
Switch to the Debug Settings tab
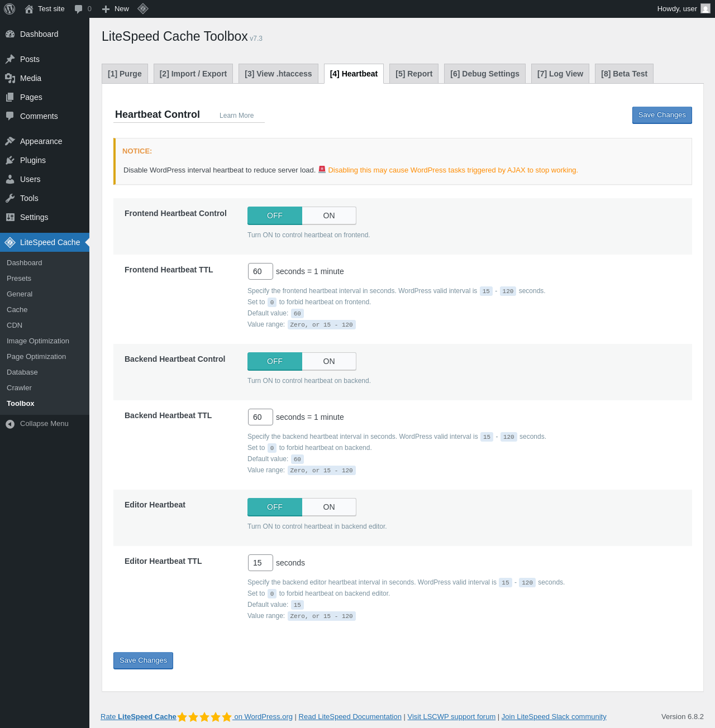[485, 74]
